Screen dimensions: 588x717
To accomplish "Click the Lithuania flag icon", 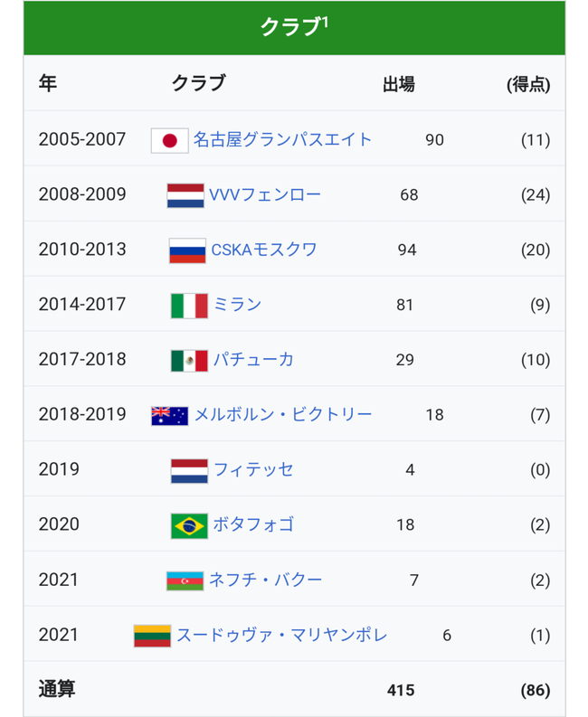I will pyautogui.click(x=152, y=636).
